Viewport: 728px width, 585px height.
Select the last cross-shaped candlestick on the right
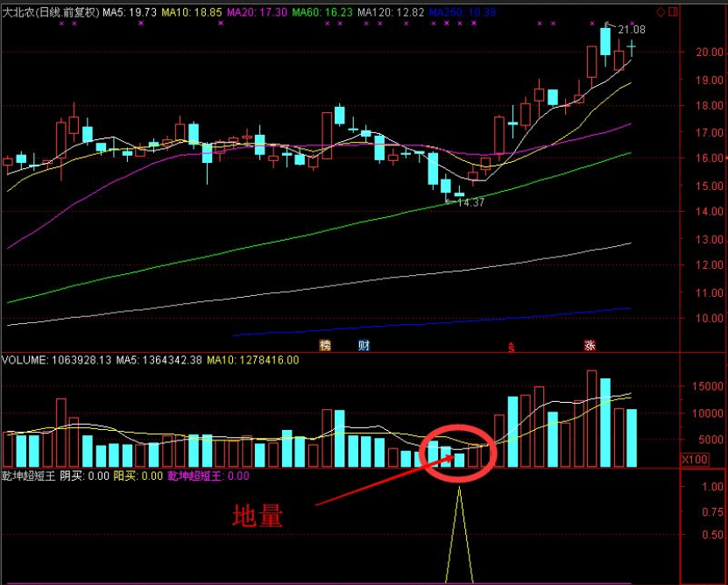tap(632, 47)
